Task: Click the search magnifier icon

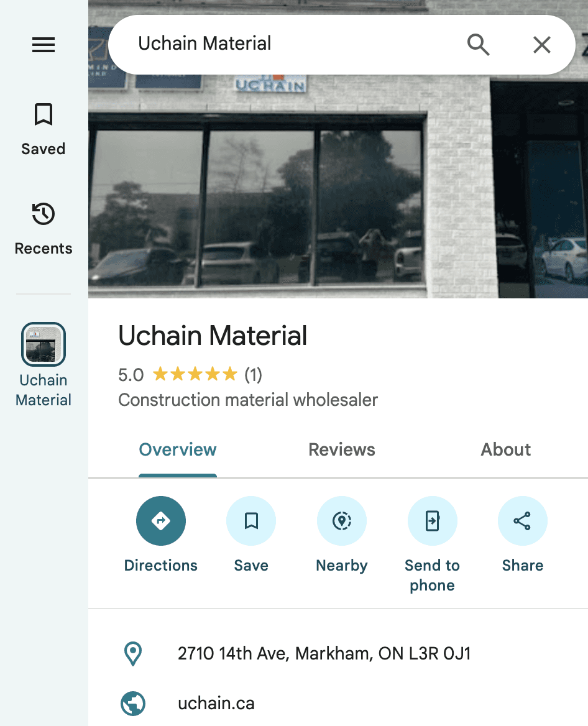Action: tap(478, 45)
